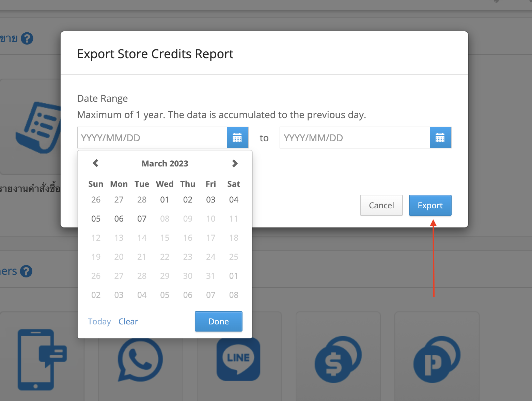Click the 'Maximum of 1 year' note
This screenshot has height=401, width=532.
[x=222, y=115]
